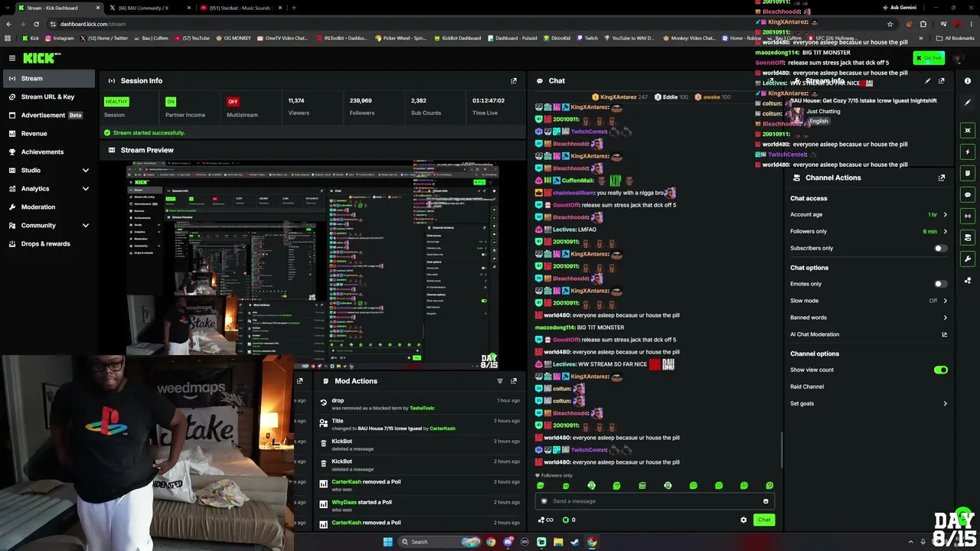This screenshot has width=980, height=551.
Task: Click the Stream Preview video thumbnail
Action: (312, 265)
